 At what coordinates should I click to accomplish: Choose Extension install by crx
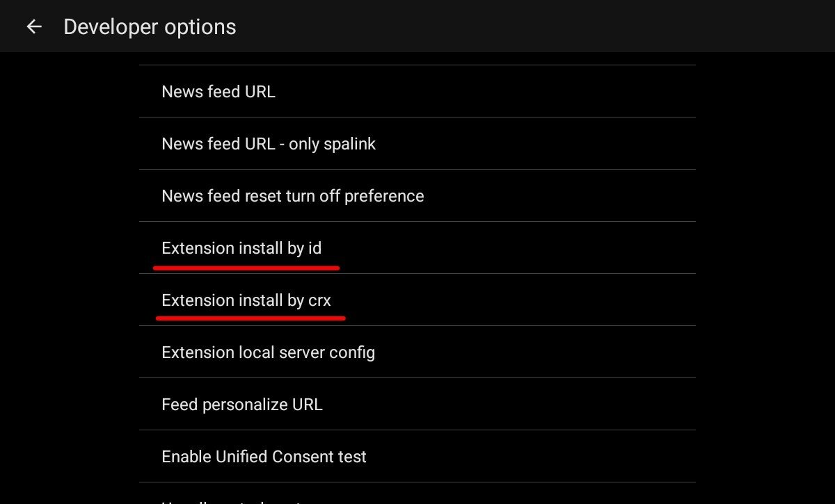(246, 300)
